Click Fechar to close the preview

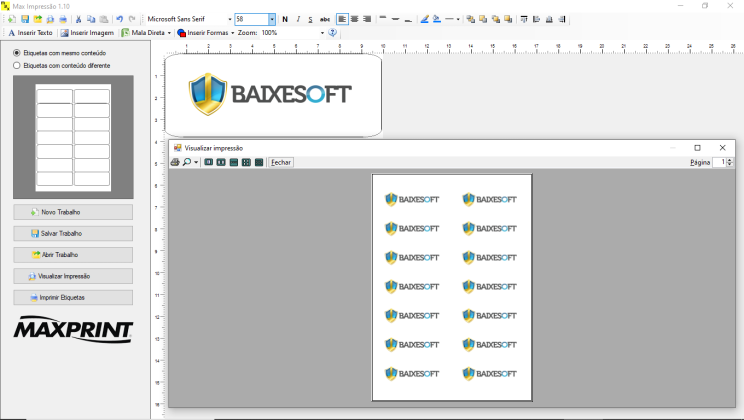(280, 162)
